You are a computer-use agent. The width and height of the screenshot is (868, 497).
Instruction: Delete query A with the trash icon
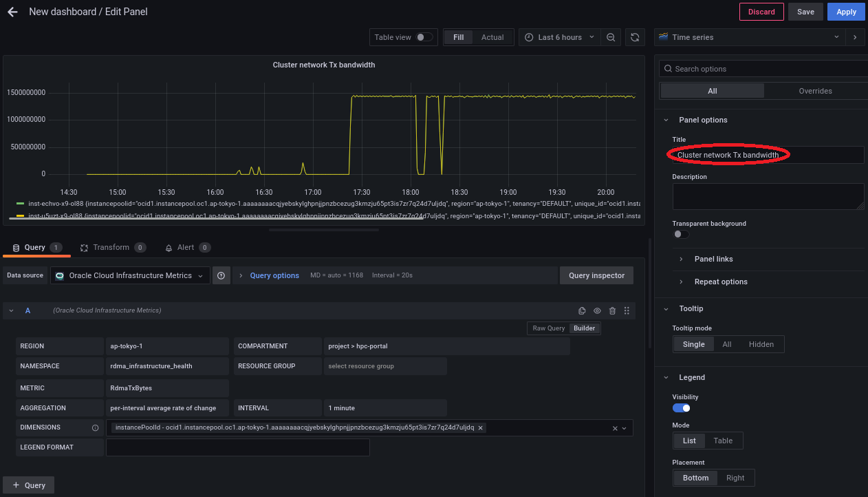pyautogui.click(x=612, y=311)
